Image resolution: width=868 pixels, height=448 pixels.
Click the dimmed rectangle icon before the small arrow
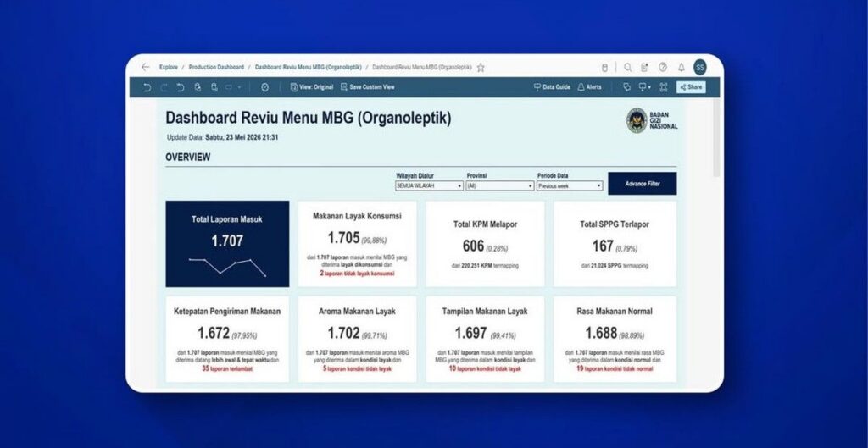click(229, 87)
